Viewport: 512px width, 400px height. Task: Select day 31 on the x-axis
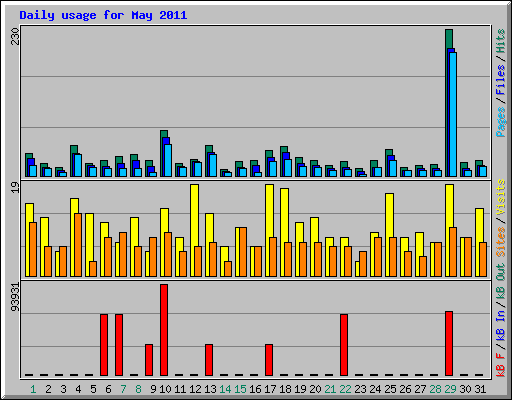[480, 389]
